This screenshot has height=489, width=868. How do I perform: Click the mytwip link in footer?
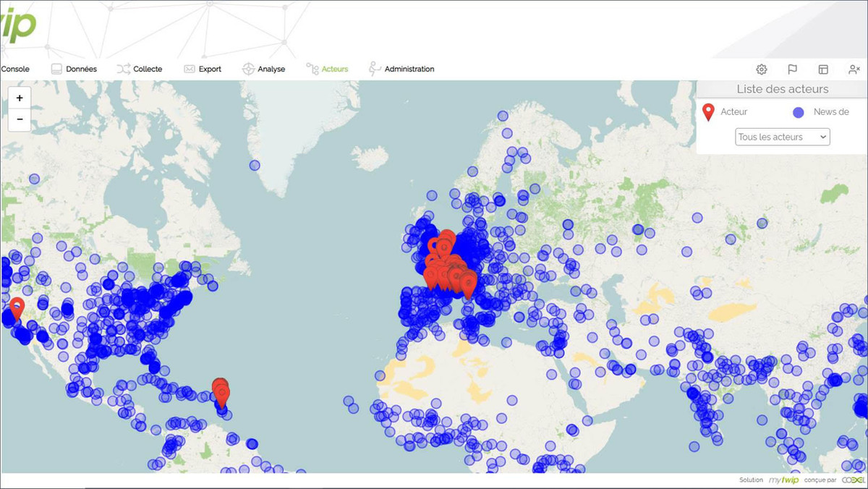pos(784,480)
